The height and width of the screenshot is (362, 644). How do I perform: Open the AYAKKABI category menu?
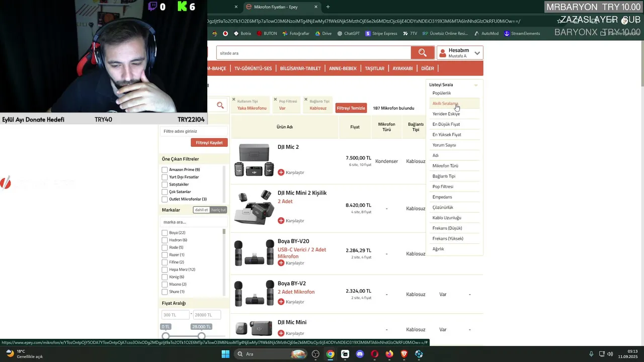(403, 68)
